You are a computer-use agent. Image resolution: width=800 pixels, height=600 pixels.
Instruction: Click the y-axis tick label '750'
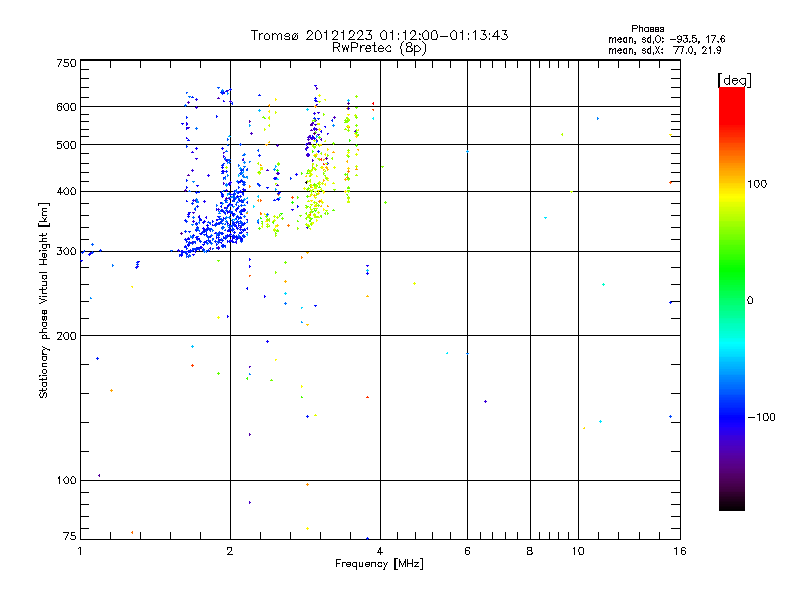[66, 63]
